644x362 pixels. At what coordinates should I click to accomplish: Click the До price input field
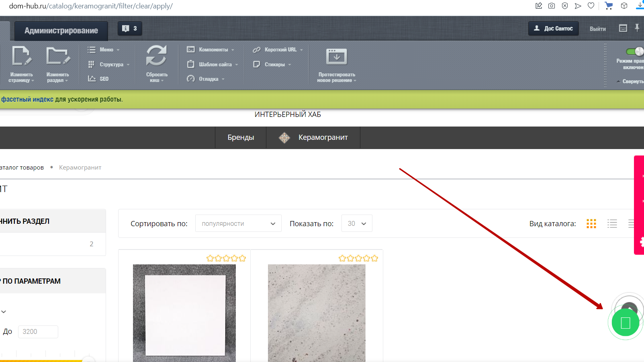tap(38, 331)
